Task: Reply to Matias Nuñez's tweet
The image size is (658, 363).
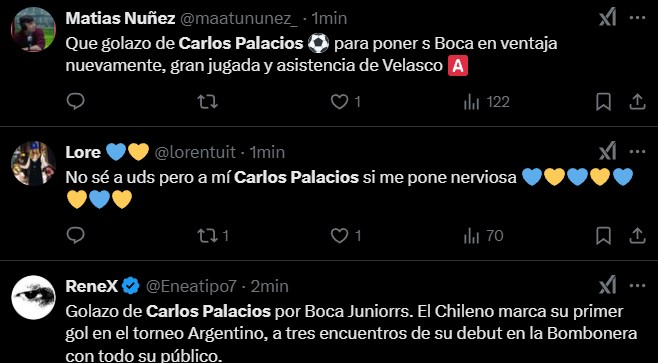Action: click(x=76, y=102)
